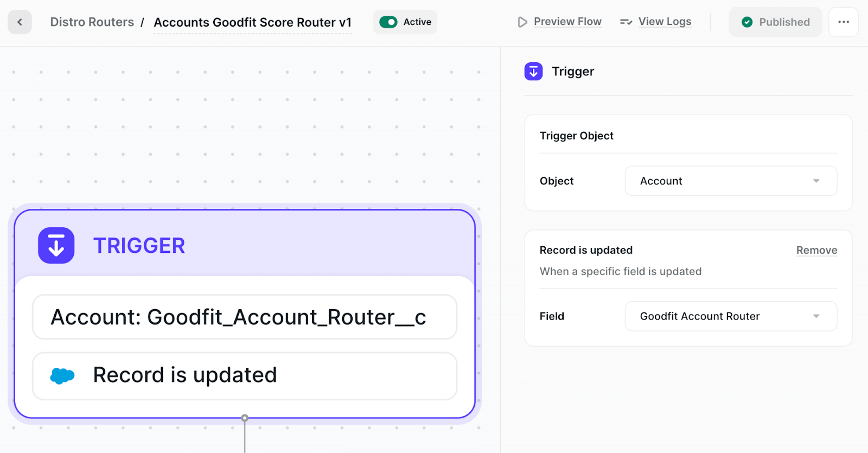Click the Trigger panel header icon
This screenshot has height=453, width=868.
pos(533,72)
